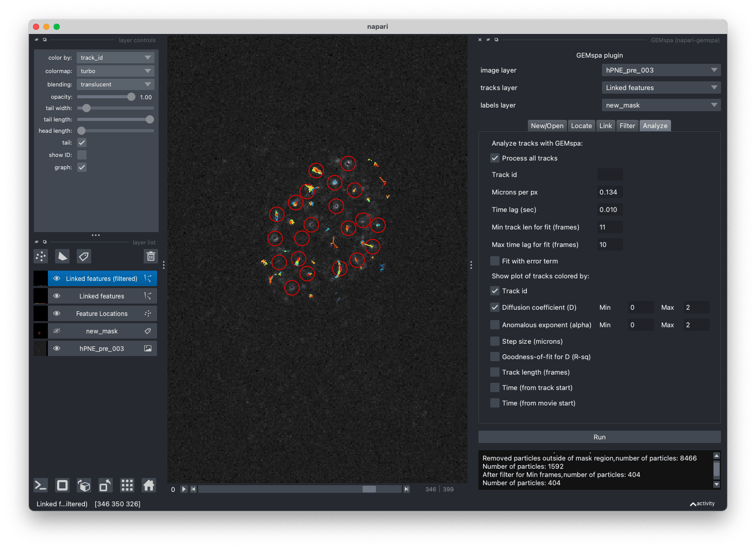Viewport: 756px width, 549px height.
Task: Switch to the Link tab
Action: pos(606,126)
